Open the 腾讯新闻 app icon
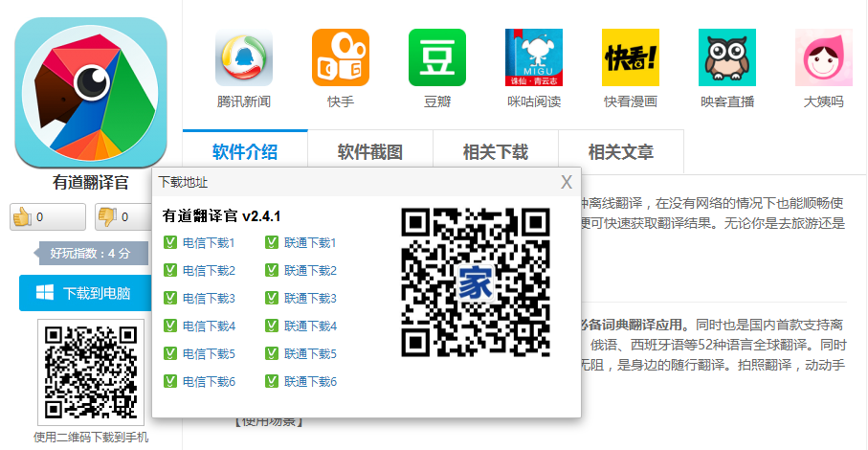Image resolution: width=868 pixels, height=450 pixels. click(244, 57)
